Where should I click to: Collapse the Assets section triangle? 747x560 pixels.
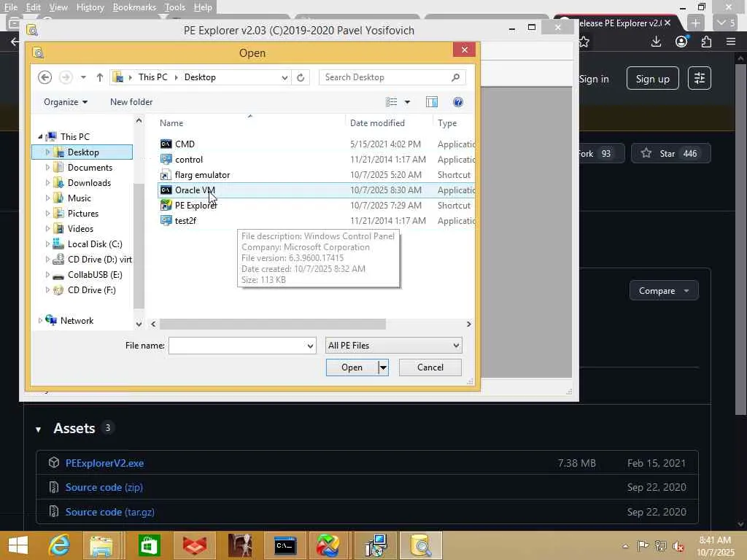(38, 429)
